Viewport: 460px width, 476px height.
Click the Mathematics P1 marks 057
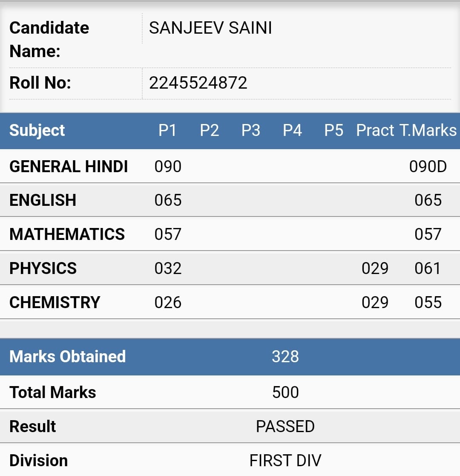(168, 234)
